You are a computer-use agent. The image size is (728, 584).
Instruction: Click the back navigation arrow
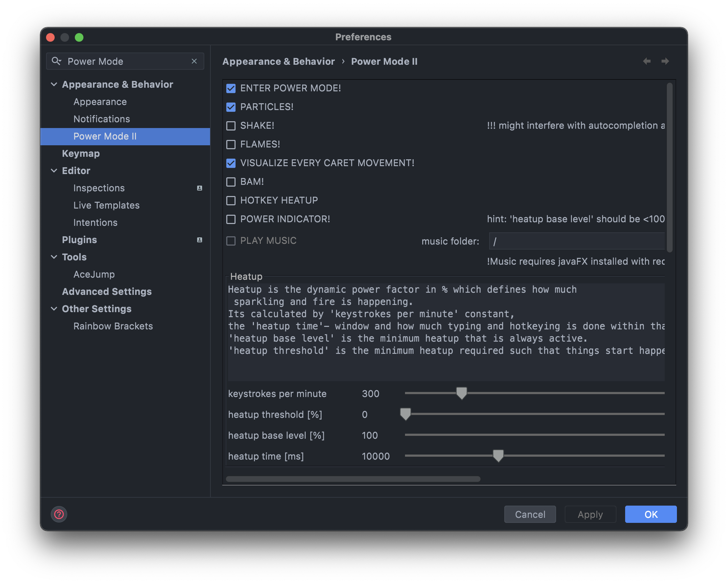click(647, 61)
